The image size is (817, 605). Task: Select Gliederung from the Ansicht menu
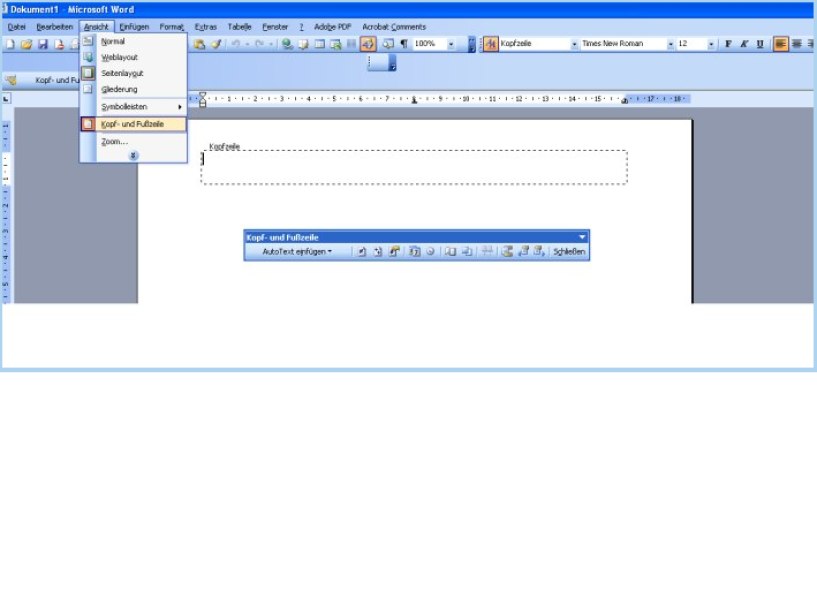point(133,89)
